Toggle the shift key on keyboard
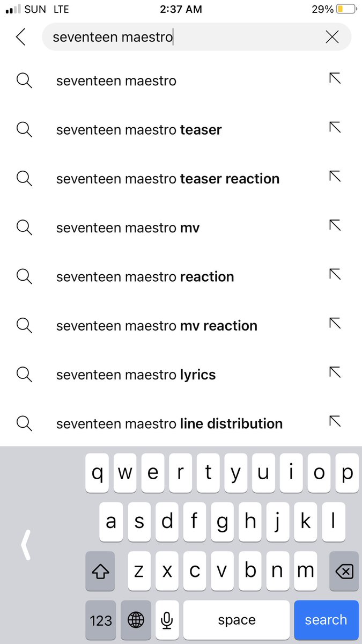 pos(100,572)
